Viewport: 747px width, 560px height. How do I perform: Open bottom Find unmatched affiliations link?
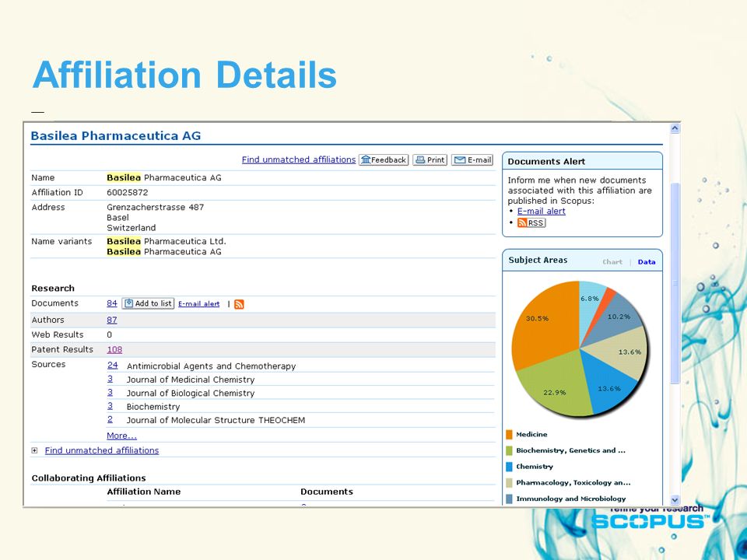pyautogui.click(x=102, y=450)
